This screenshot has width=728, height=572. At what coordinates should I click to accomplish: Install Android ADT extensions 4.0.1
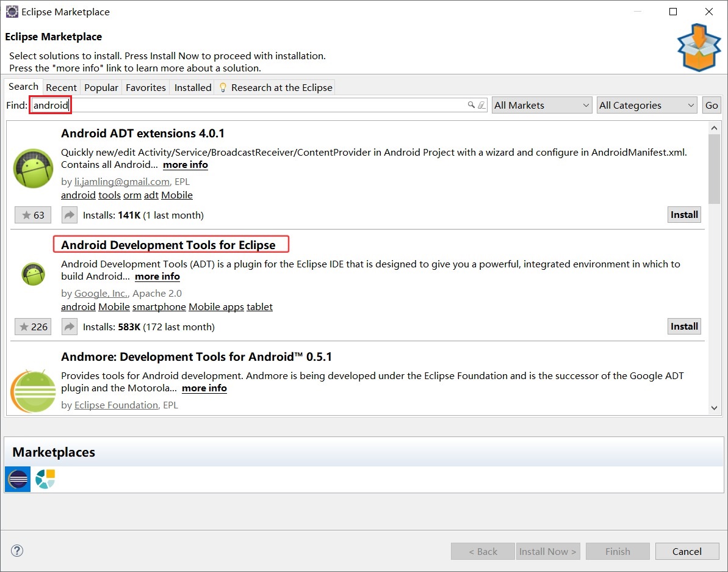(684, 214)
